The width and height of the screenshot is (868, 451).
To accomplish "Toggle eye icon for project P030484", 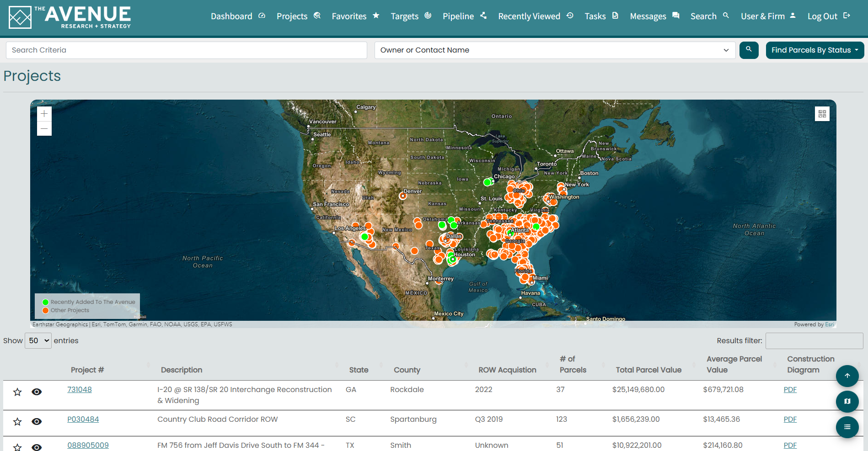I will point(37,422).
